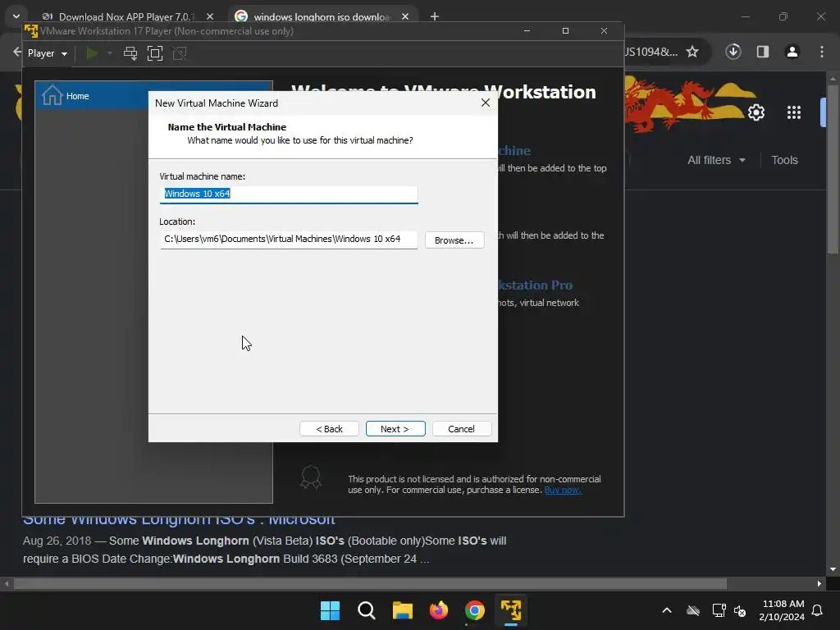Click Next in the VM wizard
Image resolution: width=840 pixels, height=630 pixels.
tap(395, 428)
